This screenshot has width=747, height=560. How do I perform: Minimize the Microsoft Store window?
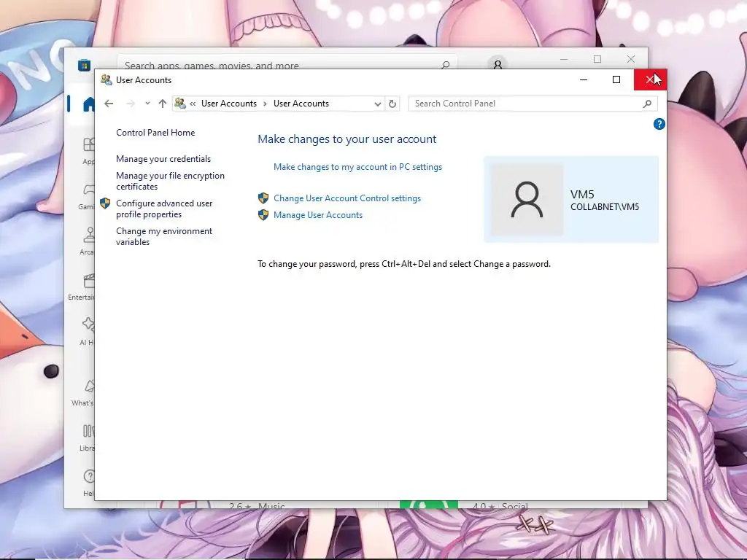coord(564,59)
